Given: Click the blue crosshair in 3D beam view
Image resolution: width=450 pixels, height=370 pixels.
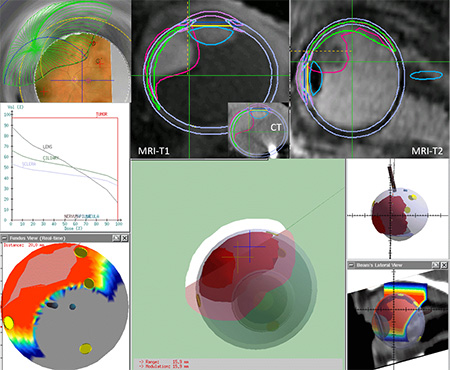Looking at the screenshot, I should [x=250, y=247].
